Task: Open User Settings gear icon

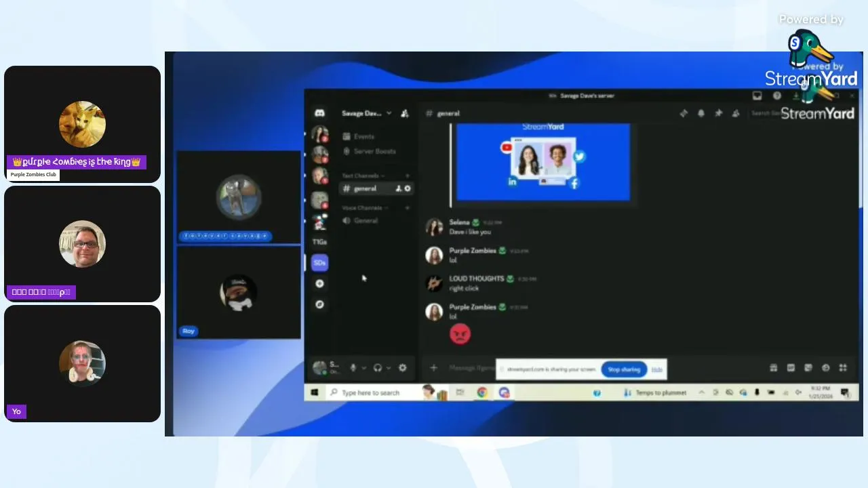Action: tap(403, 368)
